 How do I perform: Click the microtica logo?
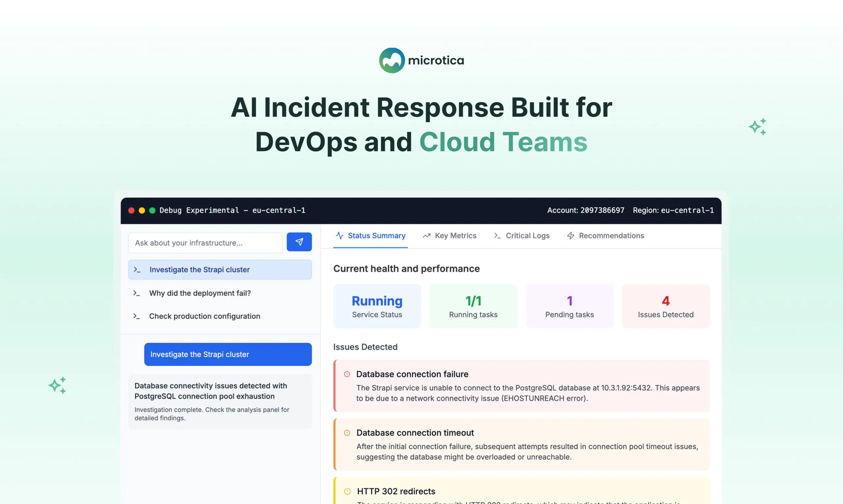pyautogui.click(x=421, y=60)
